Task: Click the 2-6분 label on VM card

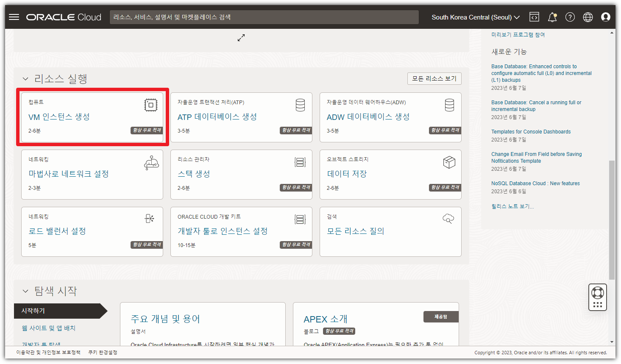Action: coord(34,131)
